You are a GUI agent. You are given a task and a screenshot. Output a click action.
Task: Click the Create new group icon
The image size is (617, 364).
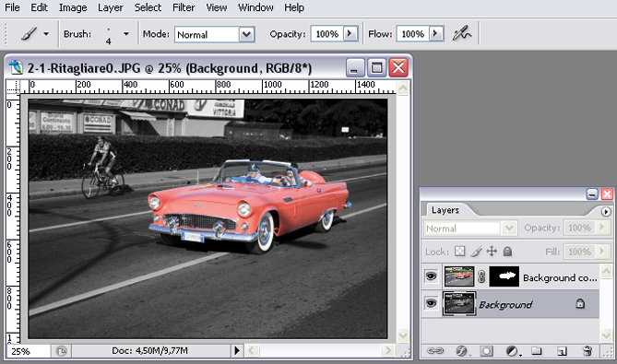[537, 350]
